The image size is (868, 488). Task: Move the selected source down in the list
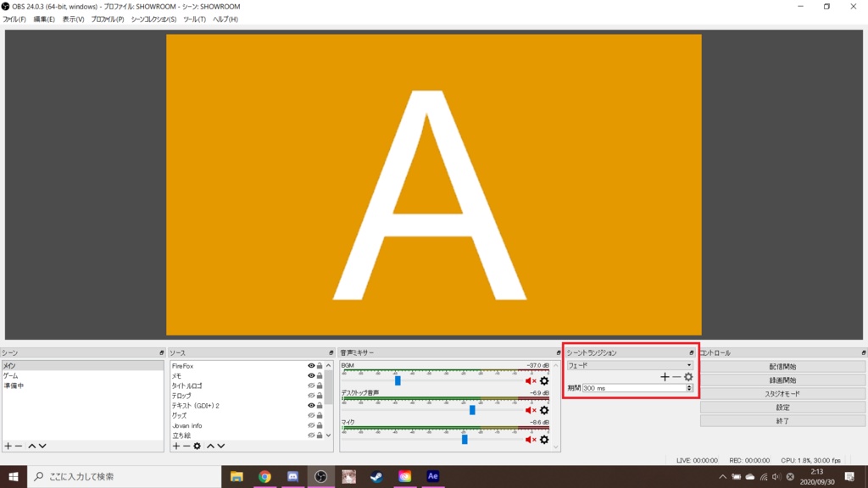coord(221,446)
